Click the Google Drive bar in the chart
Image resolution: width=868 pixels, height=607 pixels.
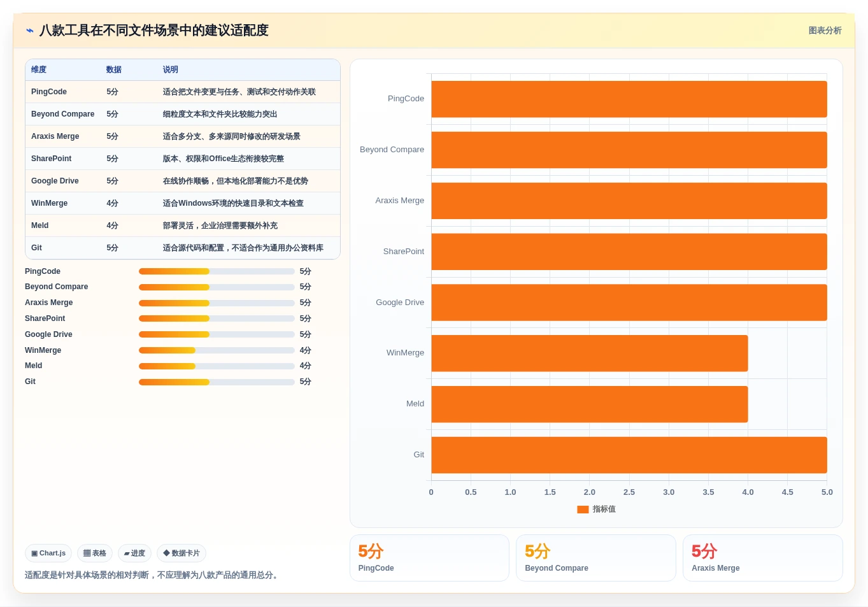tap(629, 303)
